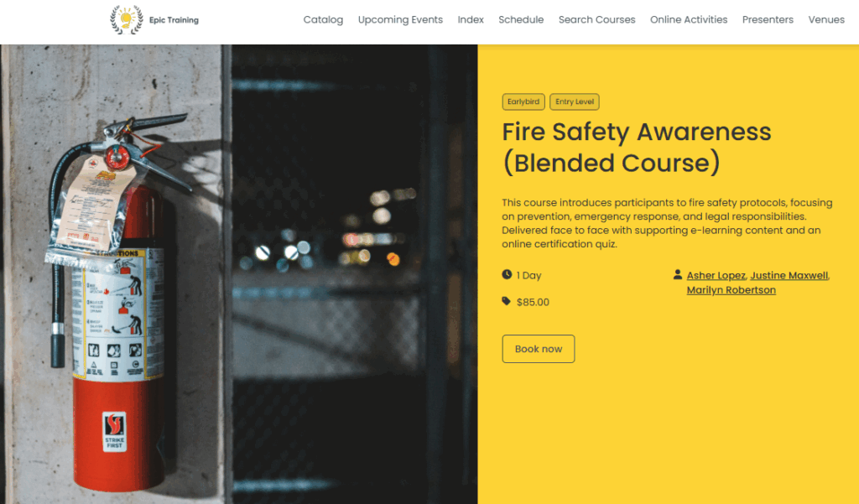Go to the Presenters page

tap(768, 20)
